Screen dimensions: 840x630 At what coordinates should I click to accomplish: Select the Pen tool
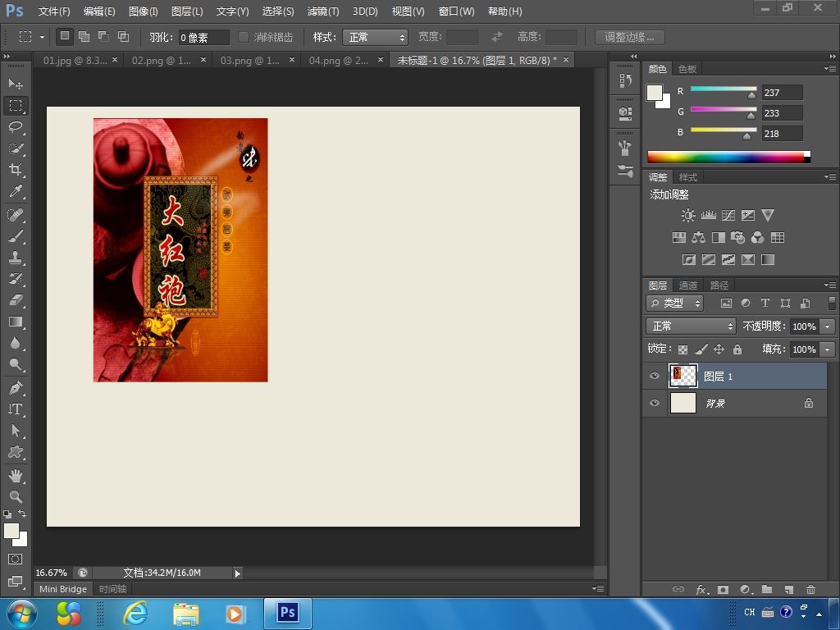point(16,388)
